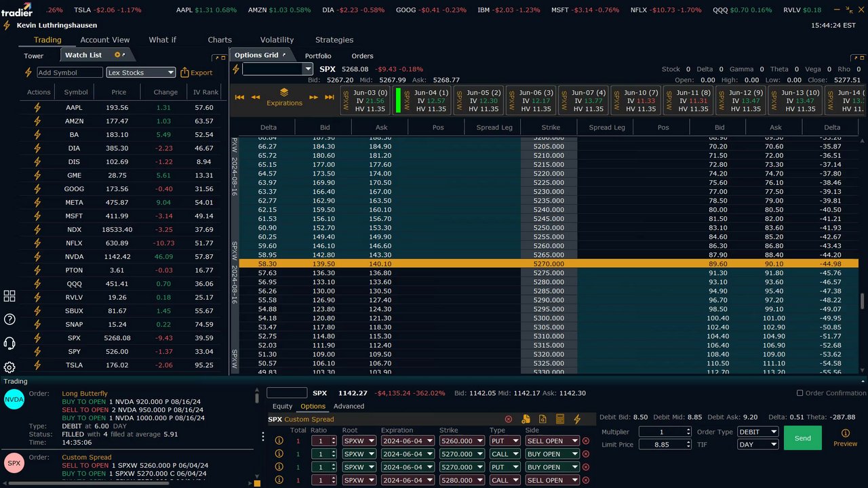Adjust the Multiplier stepper arrows

(688, 432)
